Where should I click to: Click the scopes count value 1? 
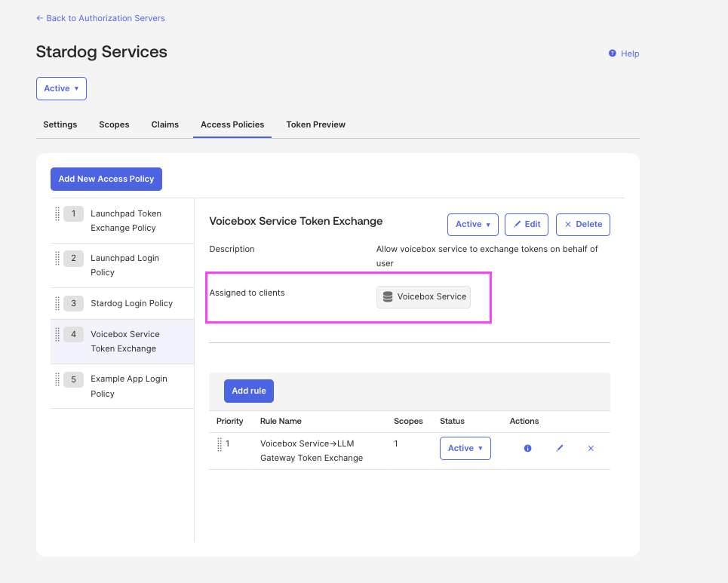(396, 443)
